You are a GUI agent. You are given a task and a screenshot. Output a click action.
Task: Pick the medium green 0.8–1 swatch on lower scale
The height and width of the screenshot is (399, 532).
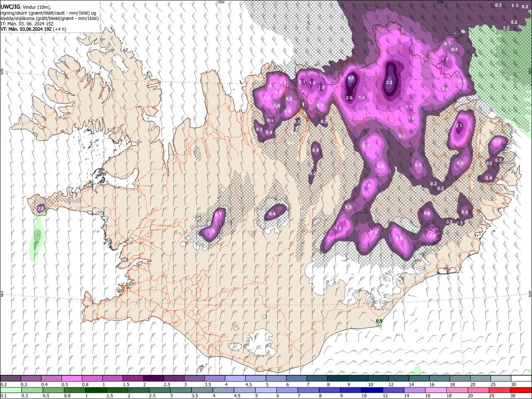pos(75,390)
